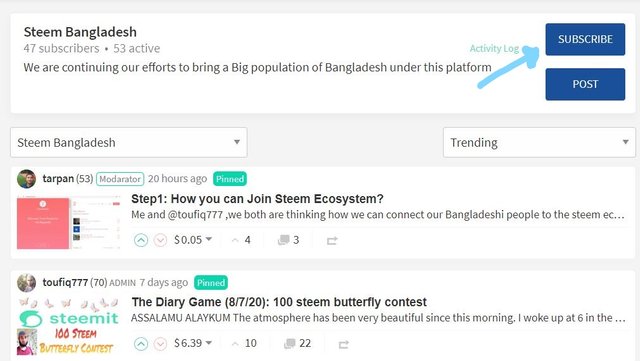Expand the $6.39 payout details

[x=193, y=343]
